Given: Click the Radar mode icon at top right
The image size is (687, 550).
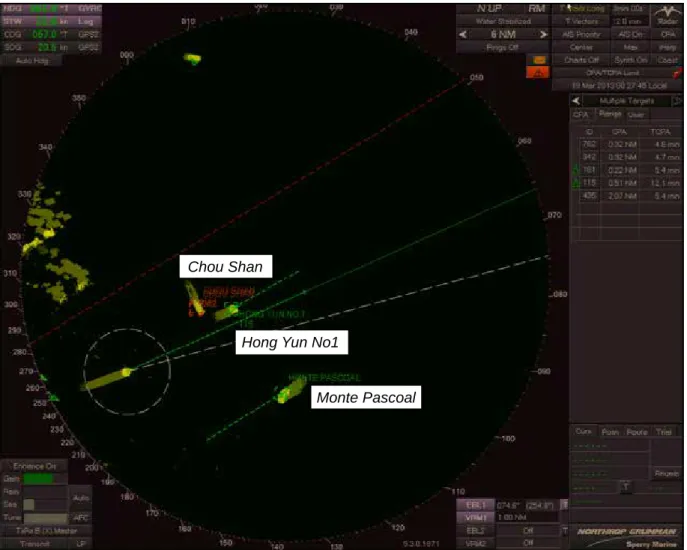Looking at the screenshot, I should click(667, 15).
